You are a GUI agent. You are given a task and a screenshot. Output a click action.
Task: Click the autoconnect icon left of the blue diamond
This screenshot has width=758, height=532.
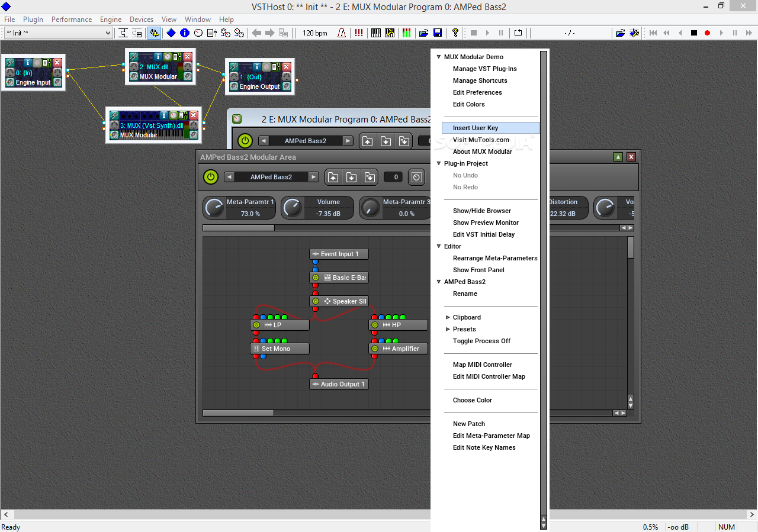(x=154, y=33)
